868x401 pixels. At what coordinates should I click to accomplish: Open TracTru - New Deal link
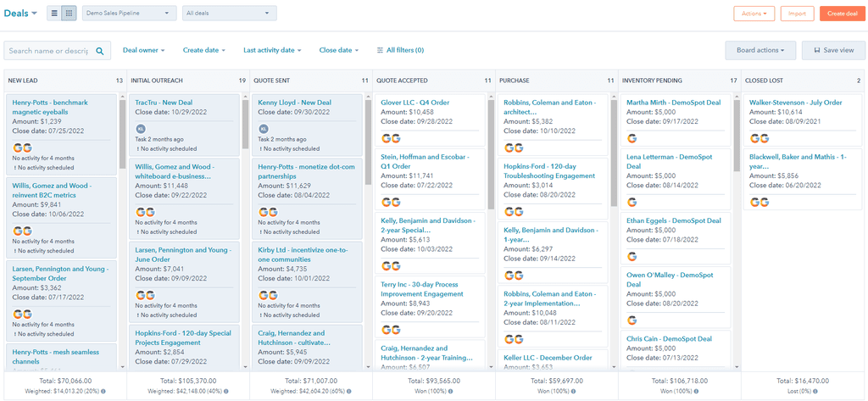[x=164, y=103]
